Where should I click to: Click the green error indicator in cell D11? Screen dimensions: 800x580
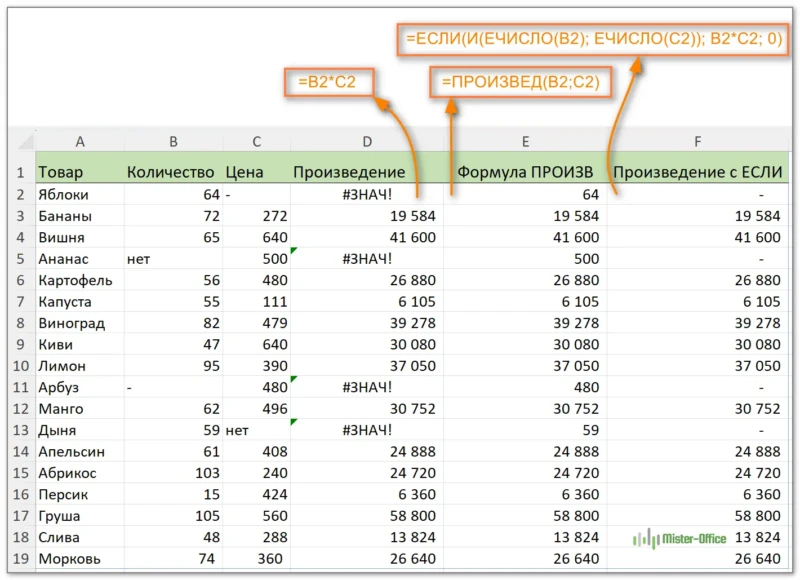tap(294, 379)
